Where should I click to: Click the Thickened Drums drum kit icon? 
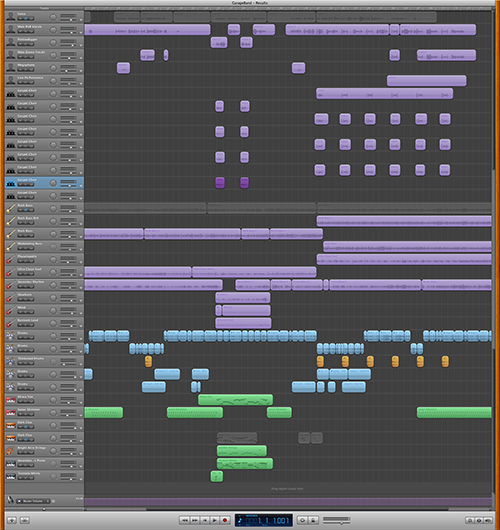(x=11, y=362)
